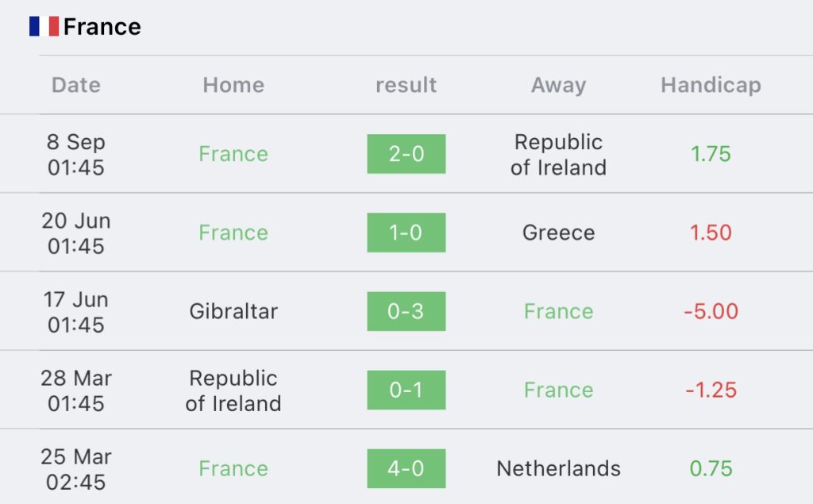Select the Date column header

point(76,85)
